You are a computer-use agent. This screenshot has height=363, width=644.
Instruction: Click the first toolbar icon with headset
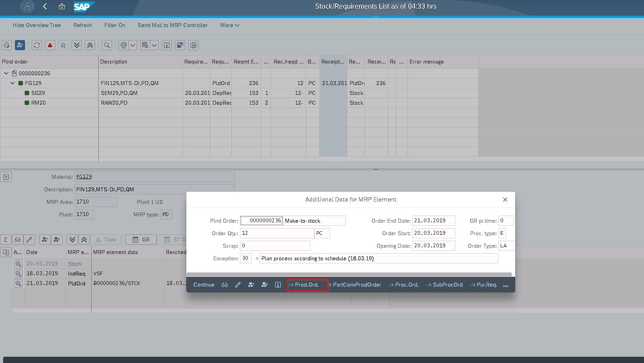click(7, 45)
